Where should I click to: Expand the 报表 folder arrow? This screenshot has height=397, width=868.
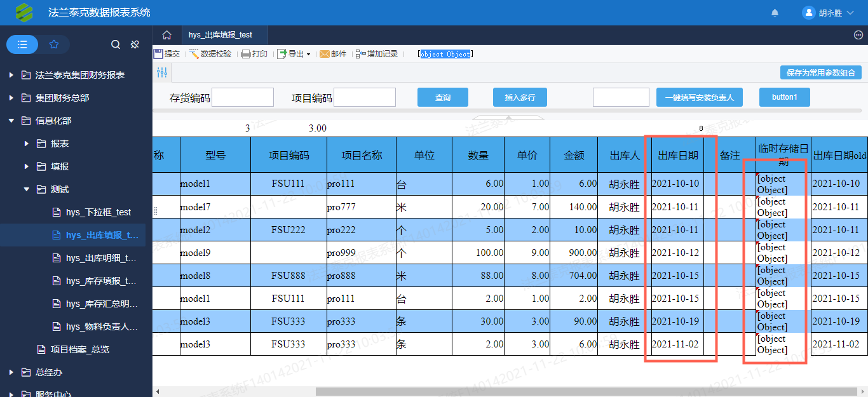pyautogui.click(x=26, y=144)
